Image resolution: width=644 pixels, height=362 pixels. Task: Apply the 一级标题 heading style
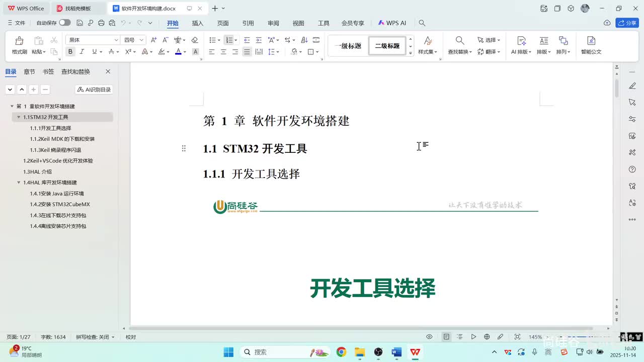coord(348,46)
